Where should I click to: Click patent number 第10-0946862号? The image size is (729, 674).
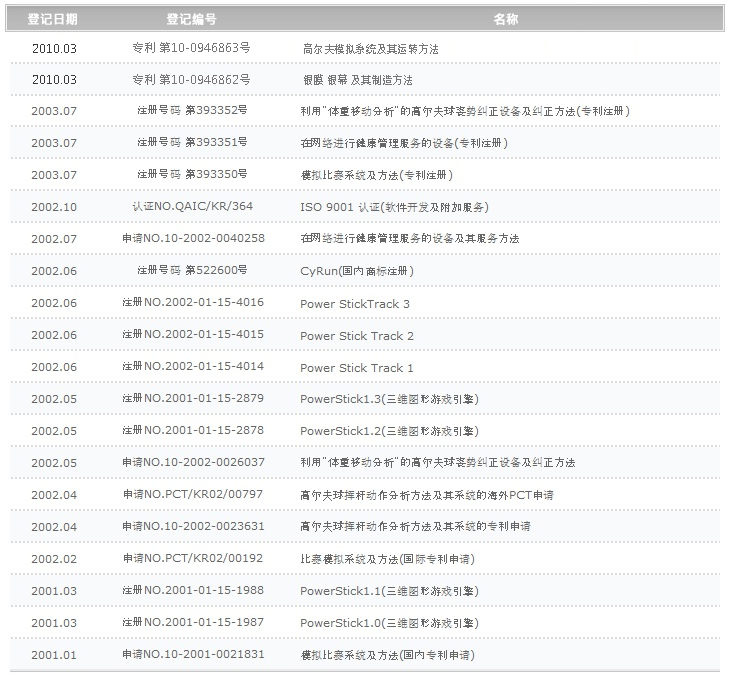tap(192, 79)
